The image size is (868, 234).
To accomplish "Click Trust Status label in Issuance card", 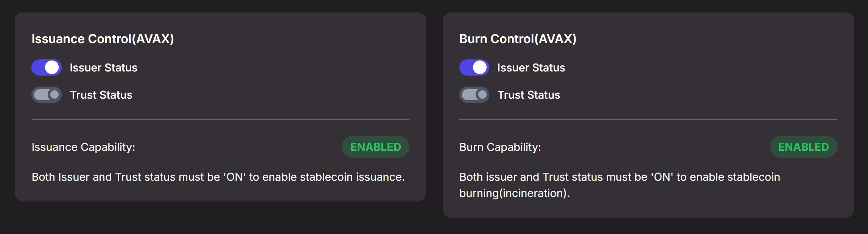I will pos(101,95).
